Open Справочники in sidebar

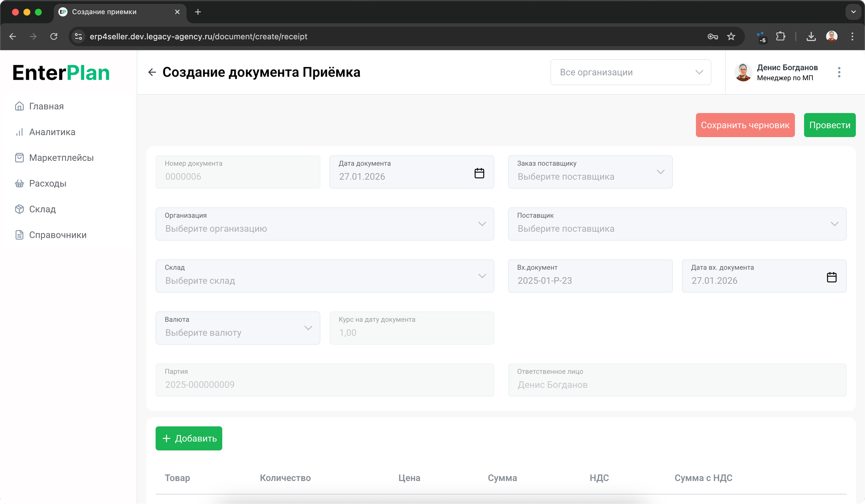point(58,235)
